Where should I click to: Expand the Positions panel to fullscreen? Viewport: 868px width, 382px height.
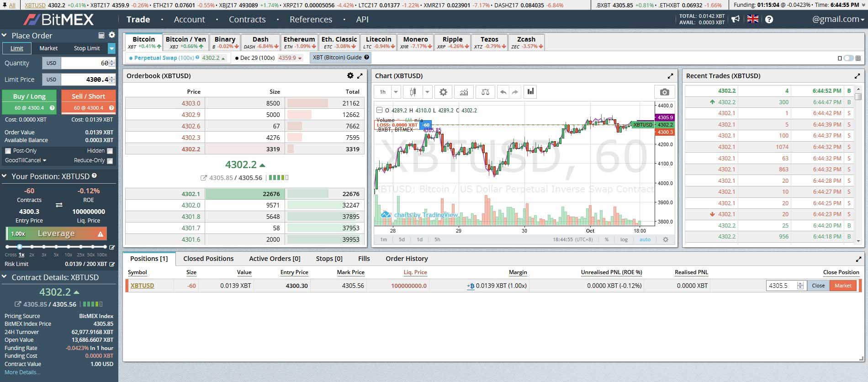(858, 259)
